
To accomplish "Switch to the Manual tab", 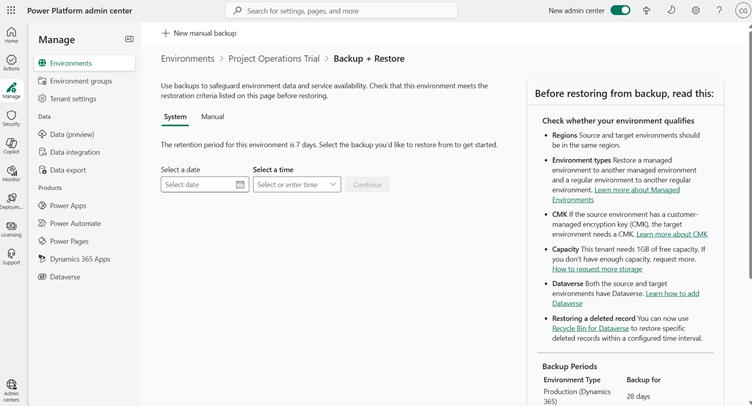I will click(x=212, y=116).
